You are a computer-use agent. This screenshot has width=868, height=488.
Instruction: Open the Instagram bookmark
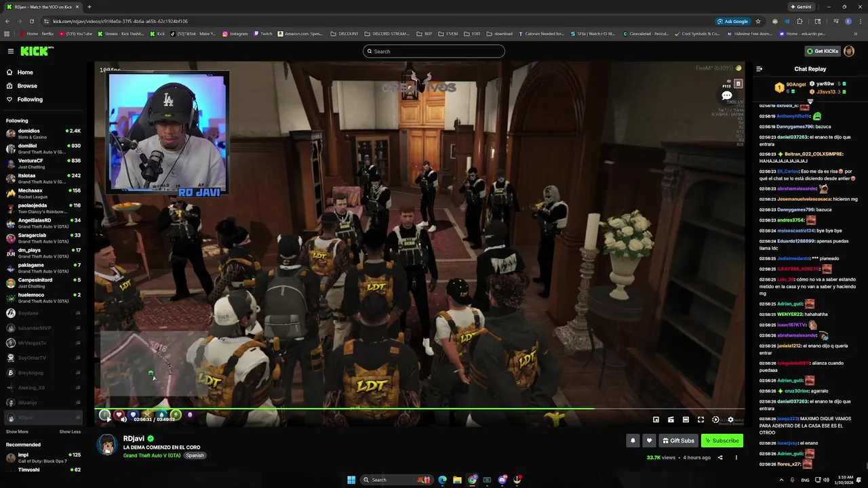tap(235, 33)
